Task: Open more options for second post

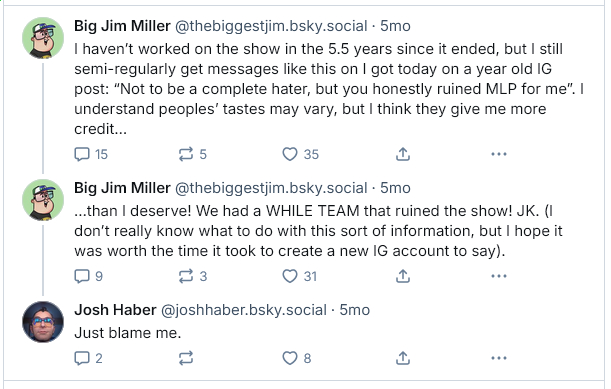Action: 499,276
